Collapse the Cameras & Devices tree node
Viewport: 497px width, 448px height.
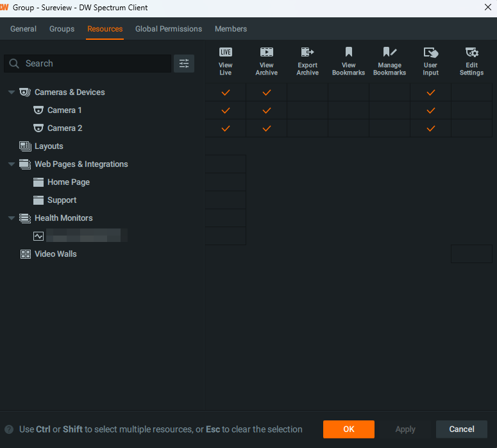point(12,92)
